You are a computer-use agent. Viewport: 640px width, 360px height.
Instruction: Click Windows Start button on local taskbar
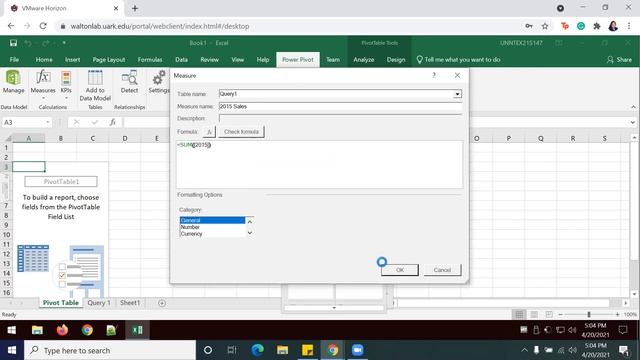pos(12,350)
